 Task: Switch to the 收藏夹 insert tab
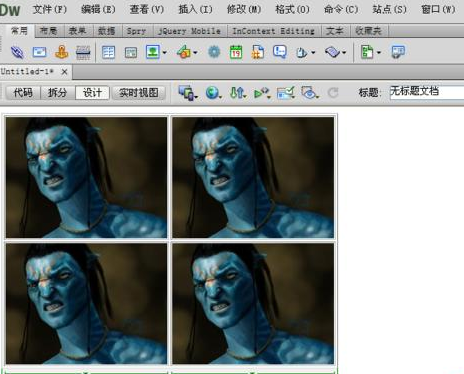click(369, 31)
